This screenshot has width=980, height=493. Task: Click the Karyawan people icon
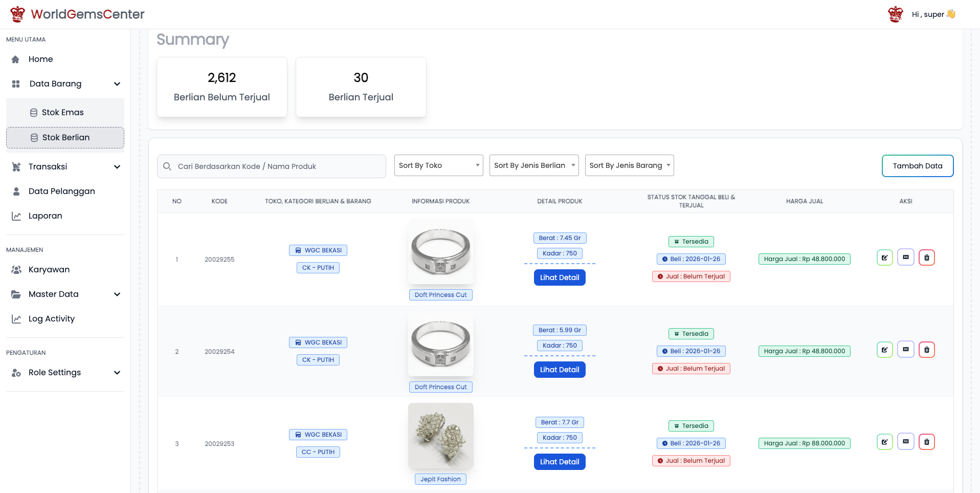(16, 270)
